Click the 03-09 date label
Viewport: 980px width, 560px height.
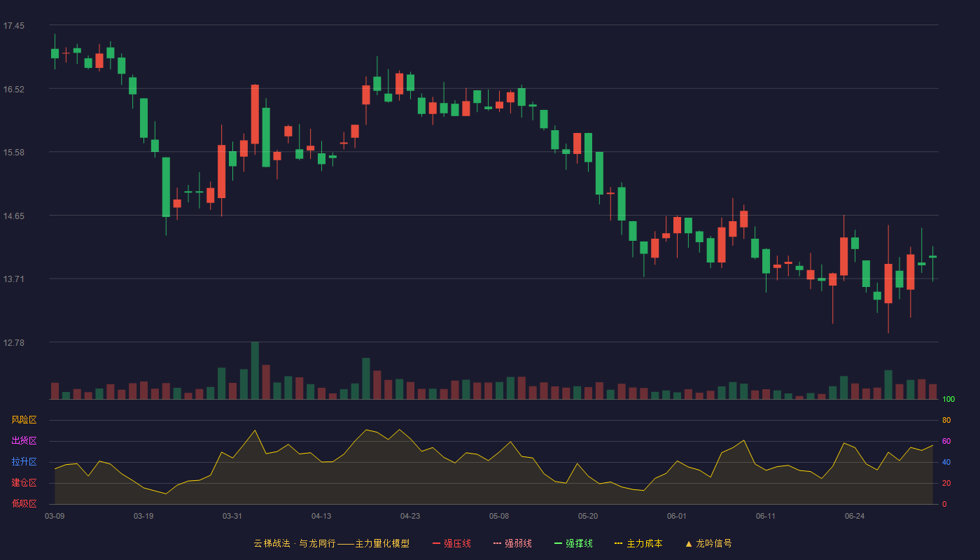[55, 516]
